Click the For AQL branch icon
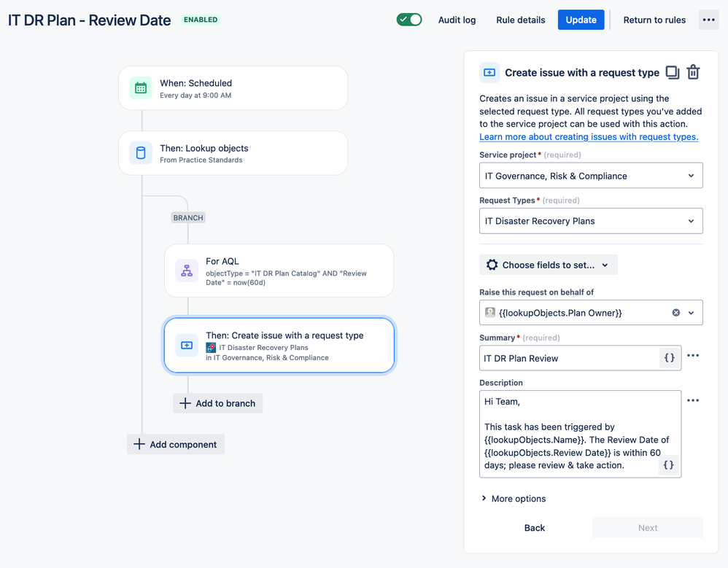This screenshot has width=728, height=568. pyautogui.click(x=187, y=271)
